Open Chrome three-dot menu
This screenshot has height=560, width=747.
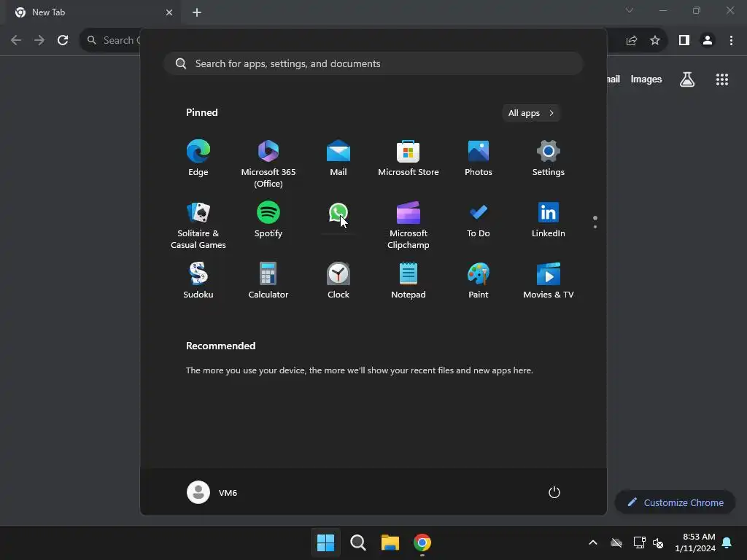point(731,41)
